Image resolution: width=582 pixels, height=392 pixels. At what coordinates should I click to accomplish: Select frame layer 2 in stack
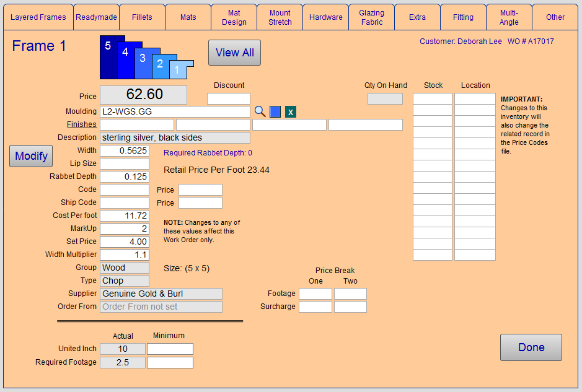tap(160, 64)
